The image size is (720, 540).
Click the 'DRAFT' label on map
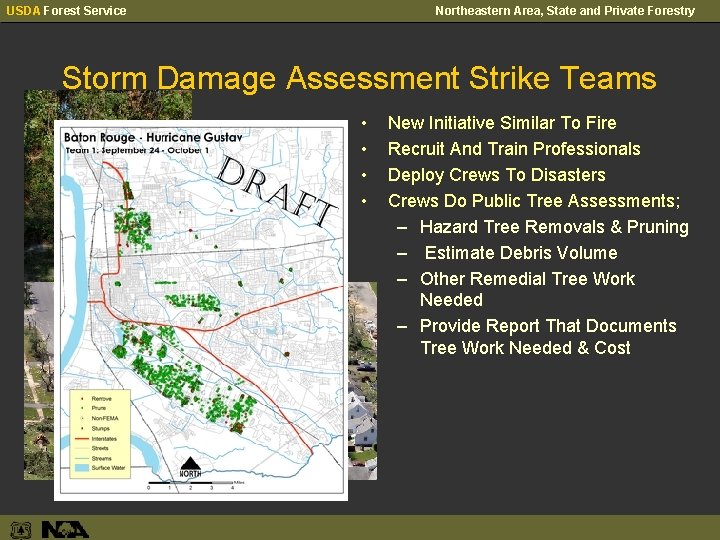pos(276,191)
